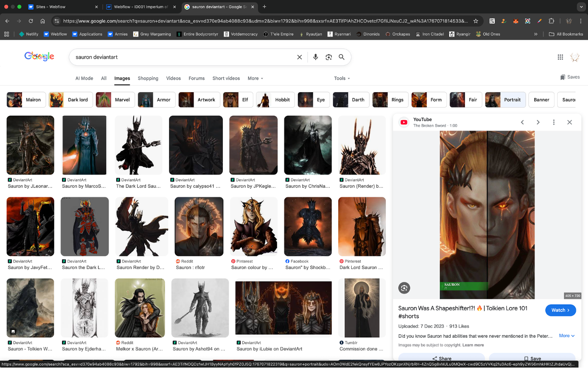Open Search by image camera icon

(329, 57)
